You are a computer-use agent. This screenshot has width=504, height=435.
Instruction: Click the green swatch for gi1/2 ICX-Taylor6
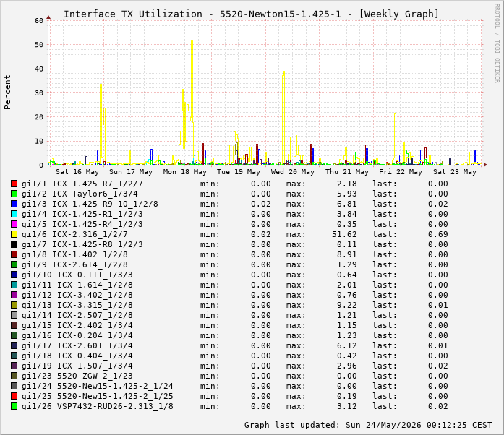14,194
